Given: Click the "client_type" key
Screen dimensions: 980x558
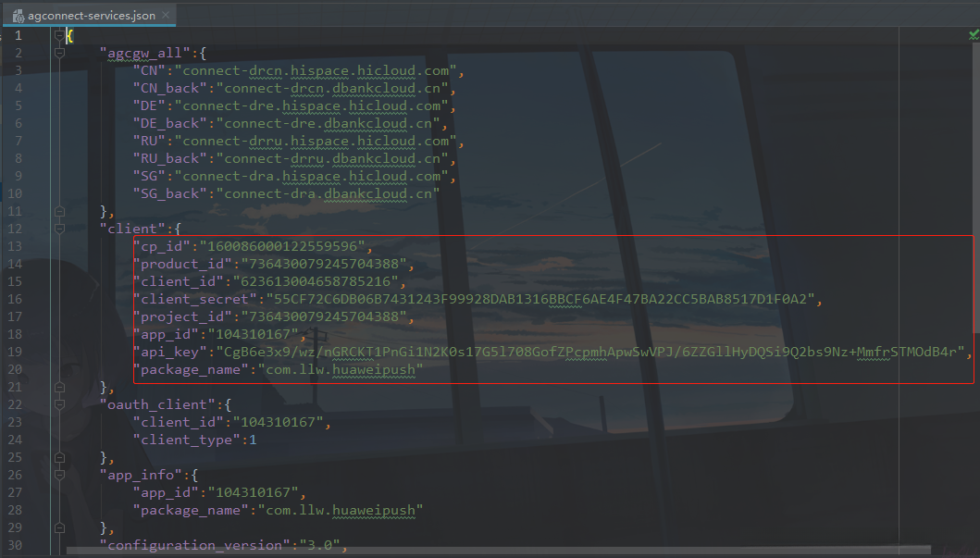Looking at the screenshot, I should 186,440.
